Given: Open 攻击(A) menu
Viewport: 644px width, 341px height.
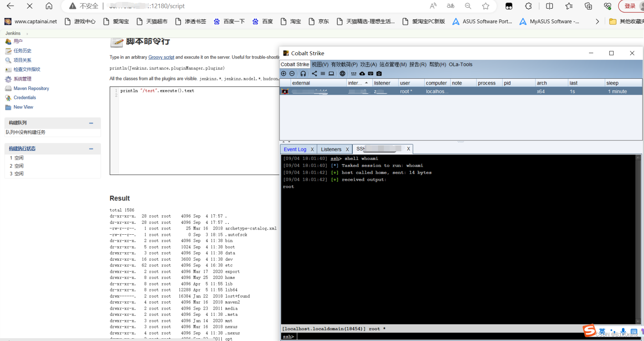Looking at the screenshot, I should tap(368, 64).
